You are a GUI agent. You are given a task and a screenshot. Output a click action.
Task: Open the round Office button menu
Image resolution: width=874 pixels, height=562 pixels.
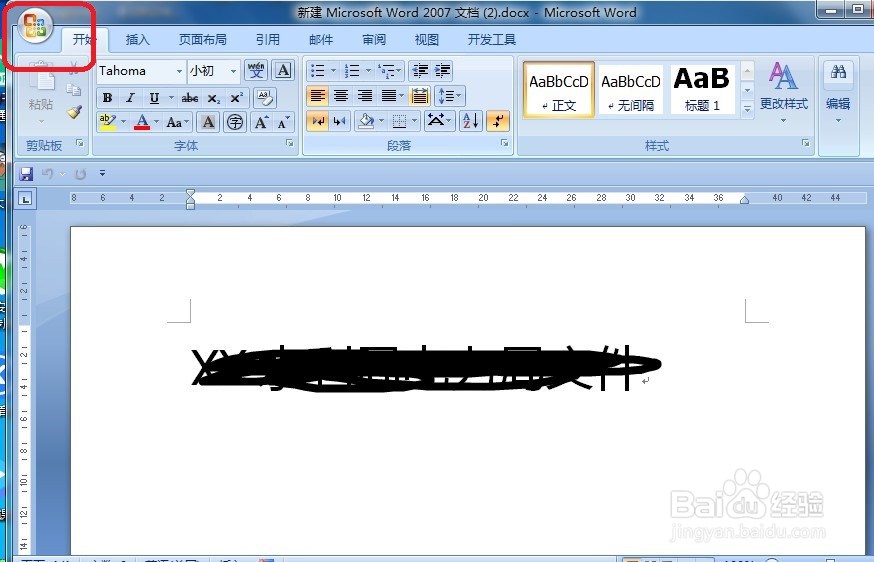tap(35, 26)
